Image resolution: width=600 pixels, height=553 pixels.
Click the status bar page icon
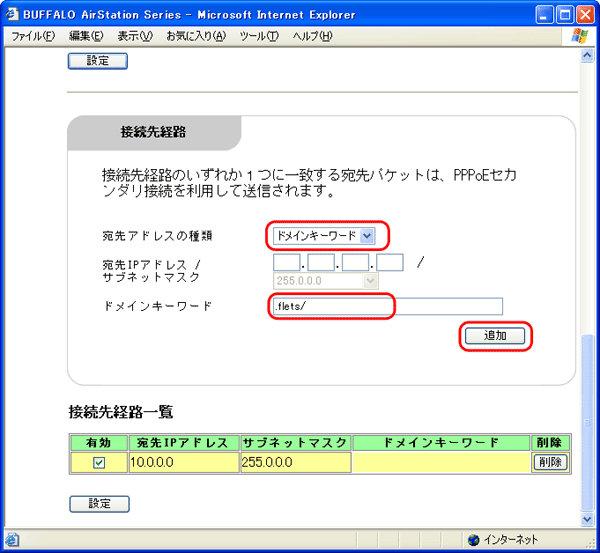(x=12, y=540)
